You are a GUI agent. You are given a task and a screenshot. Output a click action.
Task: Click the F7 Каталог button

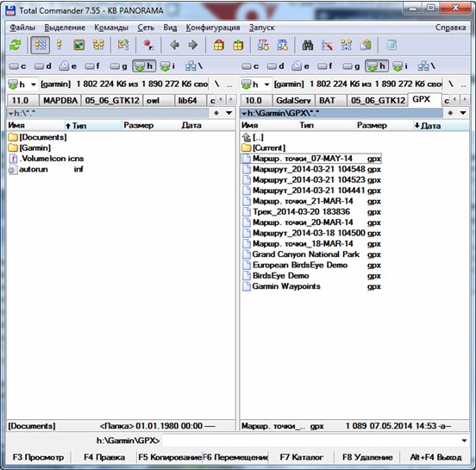tap(302, 457)
